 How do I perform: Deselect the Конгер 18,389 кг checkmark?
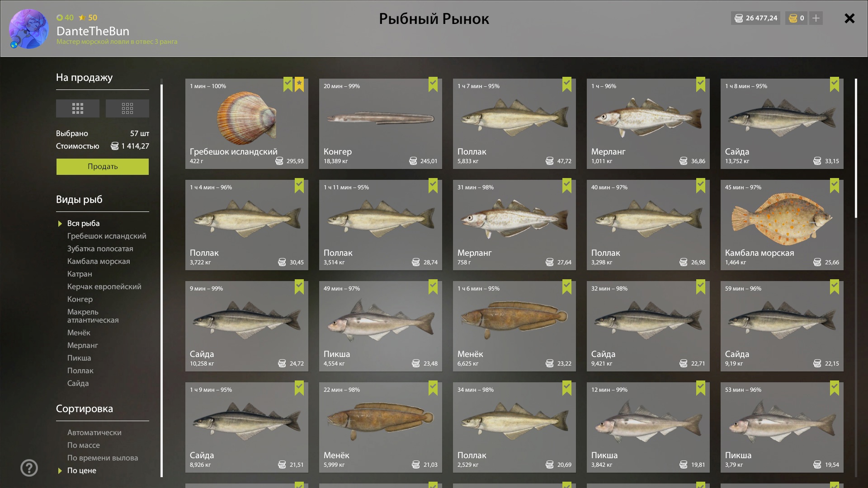pyautogui.click(x=433, y=84)
